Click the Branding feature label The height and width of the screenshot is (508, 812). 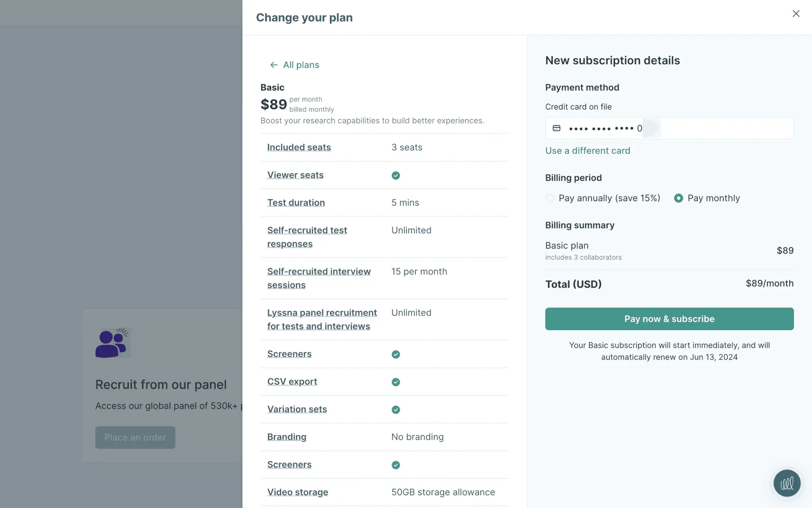(286, 437)
